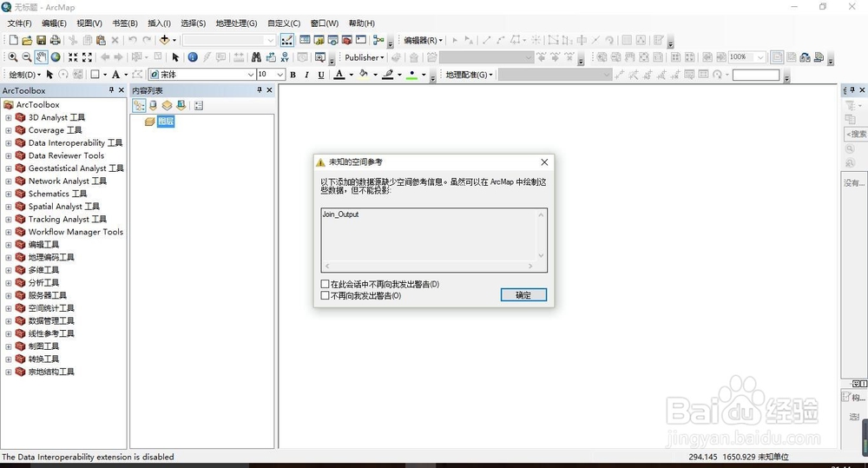
Task: Open the 帮助(H) menu
Action: pyautogui.click(x=361, y=23)
